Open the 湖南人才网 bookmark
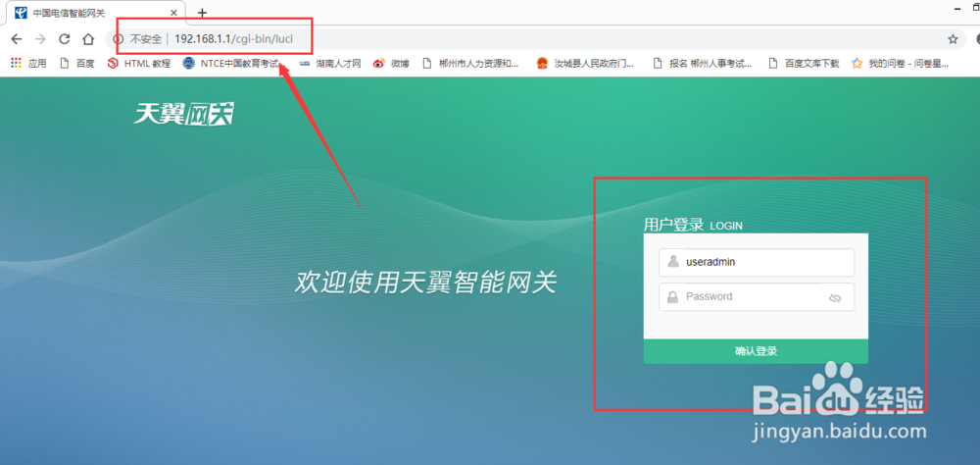Viewport: 980px width, 465px height. tap(330, 63)
